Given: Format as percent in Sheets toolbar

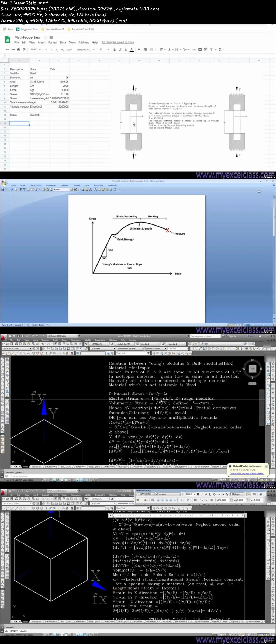Looking at the screenshot, I should click(x=51, y=50).
